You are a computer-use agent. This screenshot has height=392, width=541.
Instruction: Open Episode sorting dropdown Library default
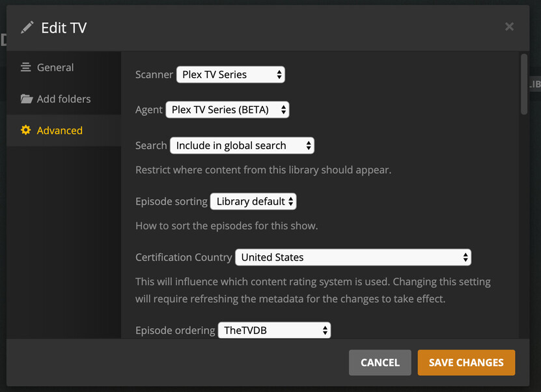(253, 201)
